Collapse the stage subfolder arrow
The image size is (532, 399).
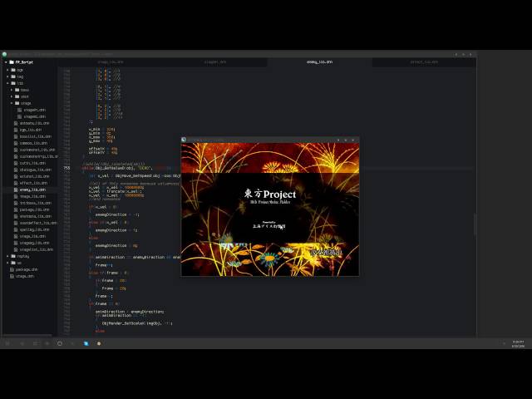(x=12, y=103)
